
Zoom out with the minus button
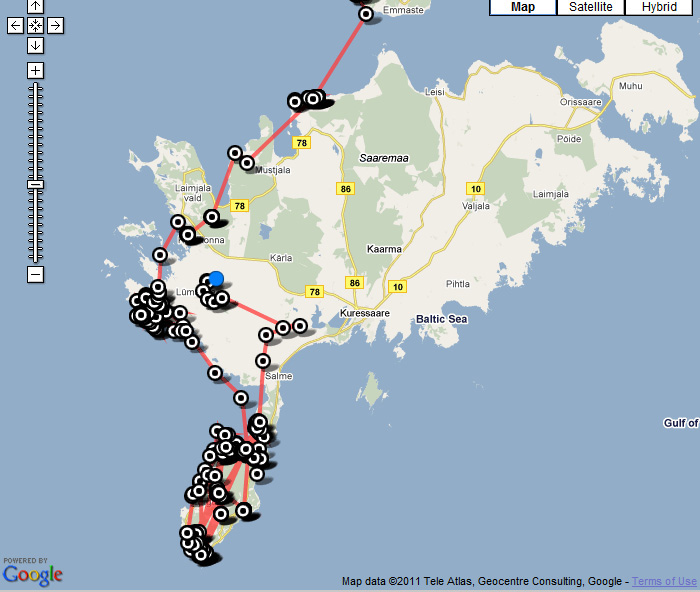[x=35, y=274]
